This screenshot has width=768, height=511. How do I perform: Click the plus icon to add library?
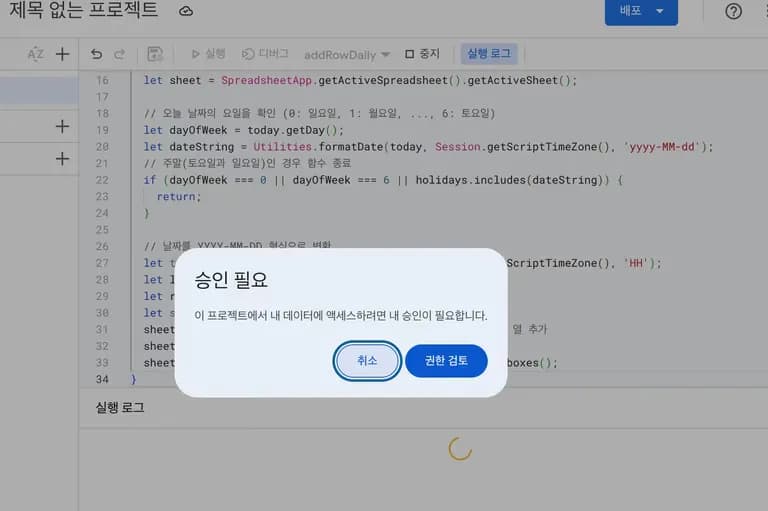click(x=62, y=126)
